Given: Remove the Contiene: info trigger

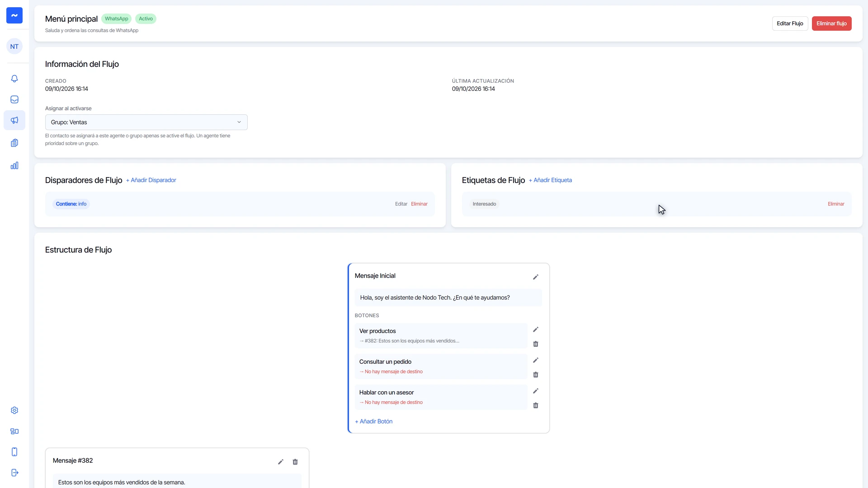Looking at the screenshot, I should [419, 204].
